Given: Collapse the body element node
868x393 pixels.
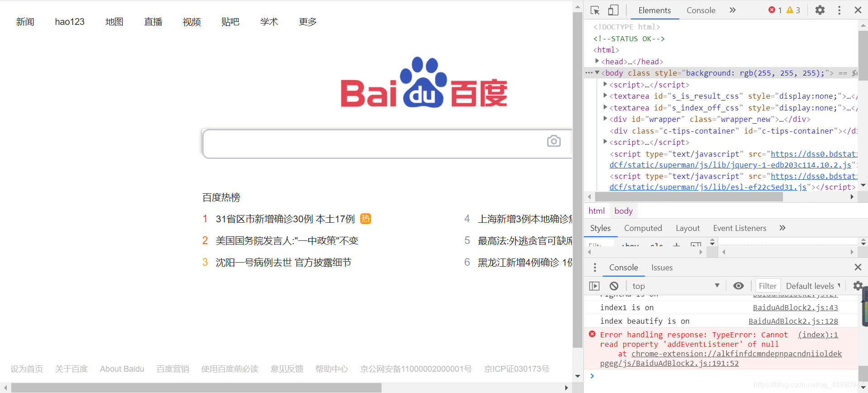Looking at the screenshot, I should [x=597, y=72].
